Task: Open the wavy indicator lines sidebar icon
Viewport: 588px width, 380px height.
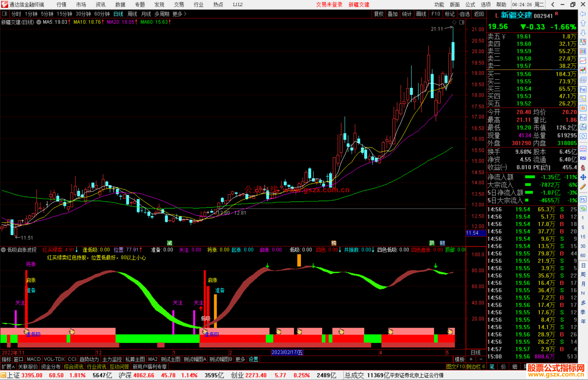Action: coord(583,149)
